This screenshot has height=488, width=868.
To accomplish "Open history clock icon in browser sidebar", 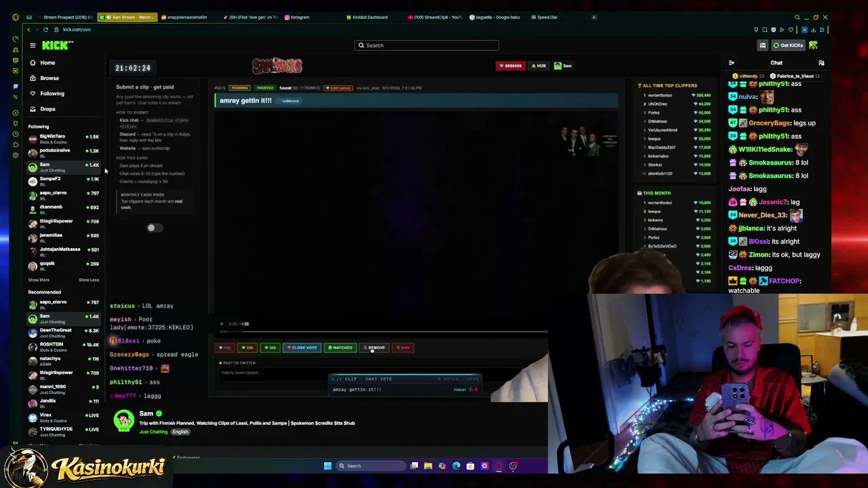I will click(x=16, y=134).
